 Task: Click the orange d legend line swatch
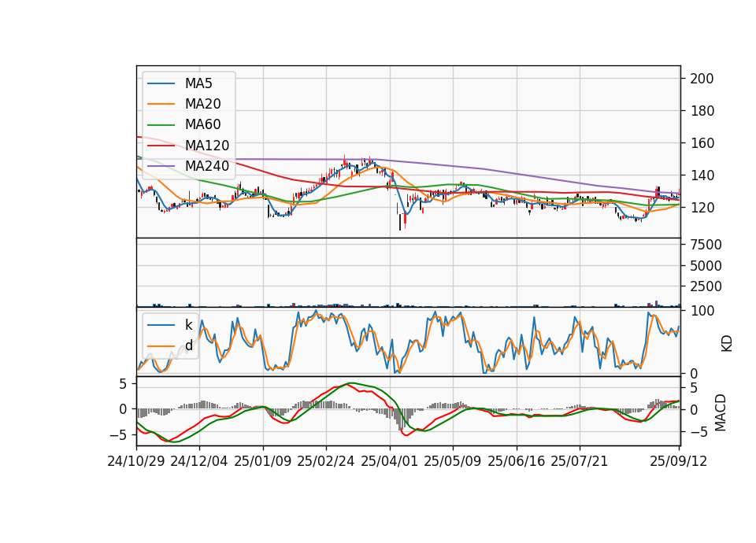(161, 346)
